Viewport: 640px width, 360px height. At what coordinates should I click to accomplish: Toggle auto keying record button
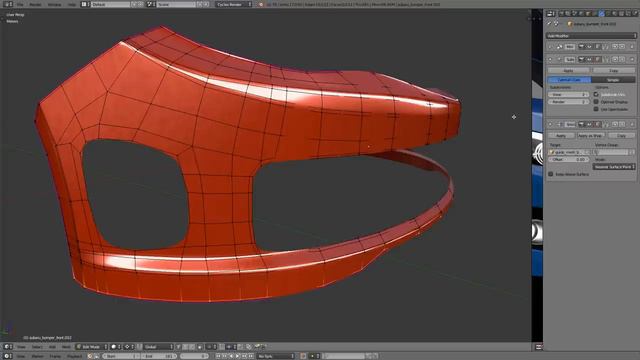point(303,356)
